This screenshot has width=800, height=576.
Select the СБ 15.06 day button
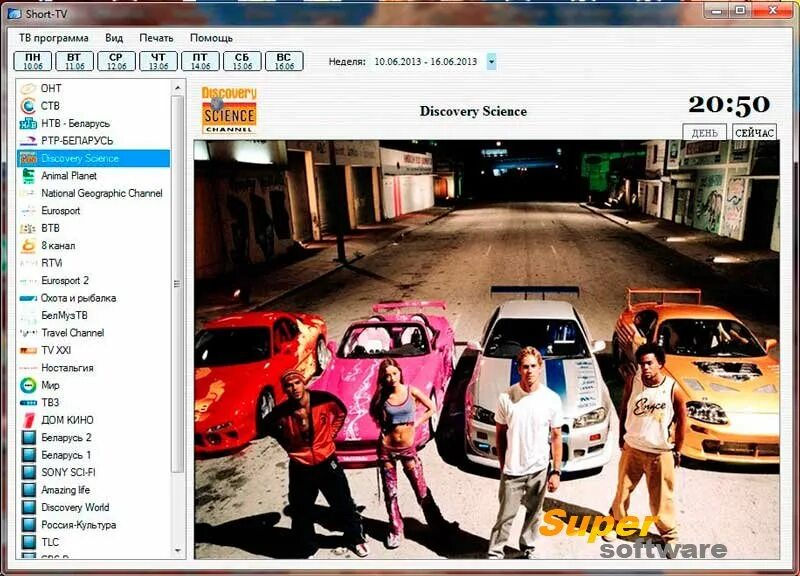242,61
